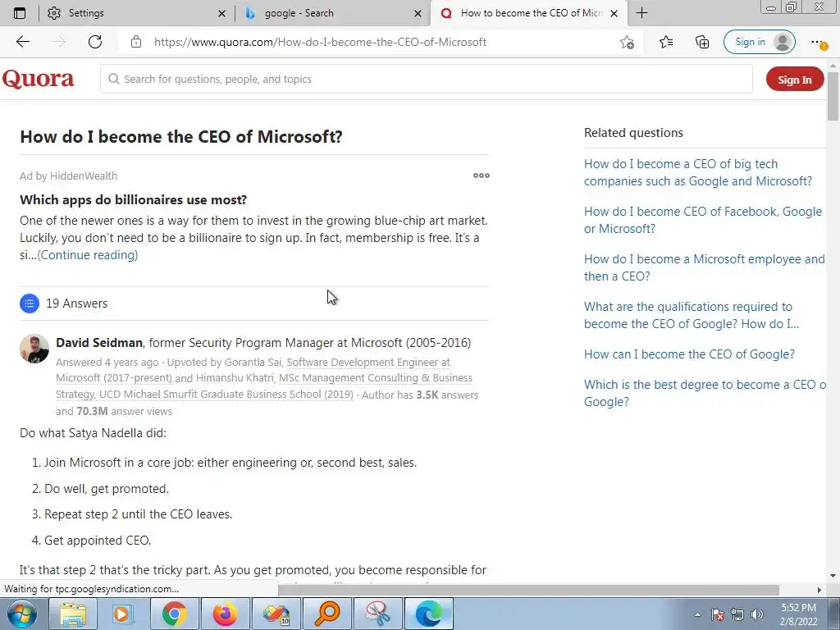
Task: Launch Windows Media Player from the taskbar
Action: click(122, 614)
